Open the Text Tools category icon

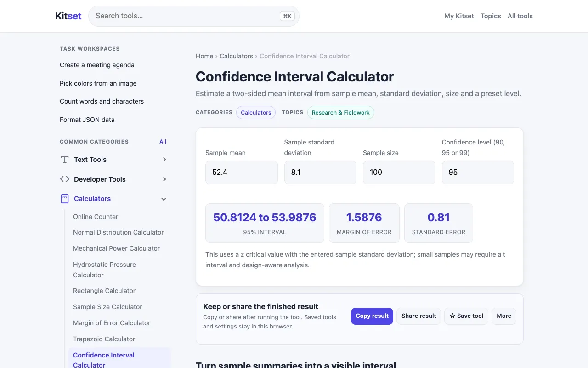65,160
